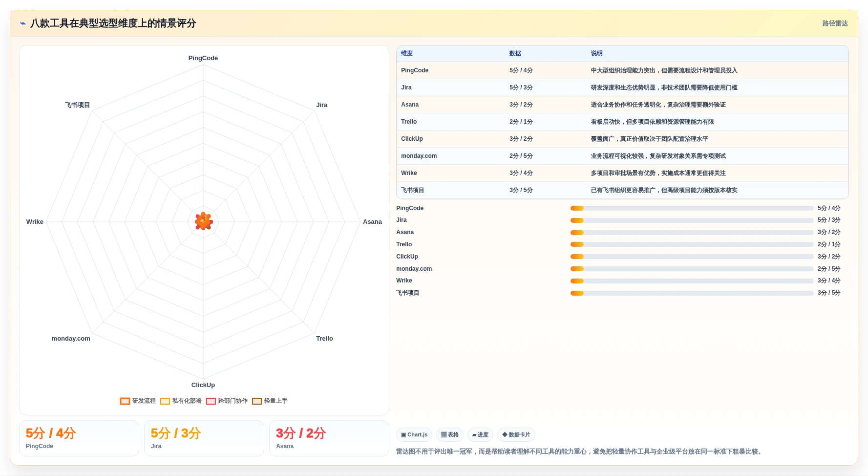This screenshot has height=476, width=868.
Task: Click the Wrike progress score 3分 / 4分
Action: [829, 281]
